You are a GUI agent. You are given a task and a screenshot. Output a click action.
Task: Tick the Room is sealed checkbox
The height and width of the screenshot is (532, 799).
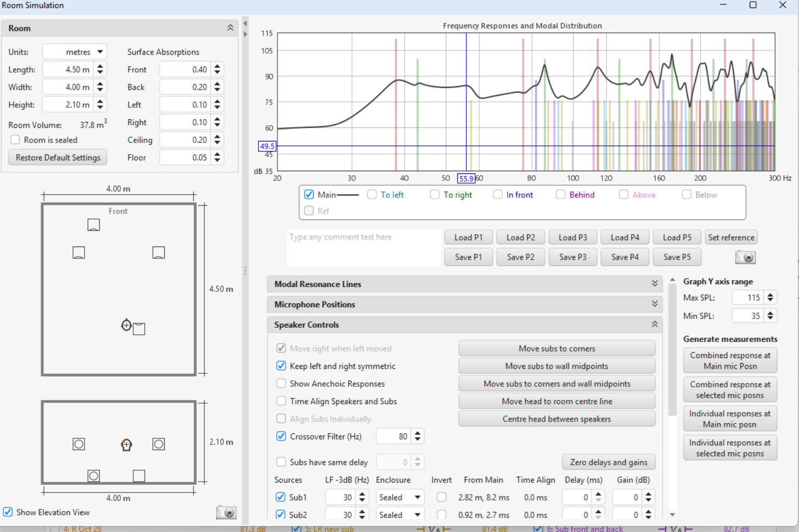pos(15,140)
